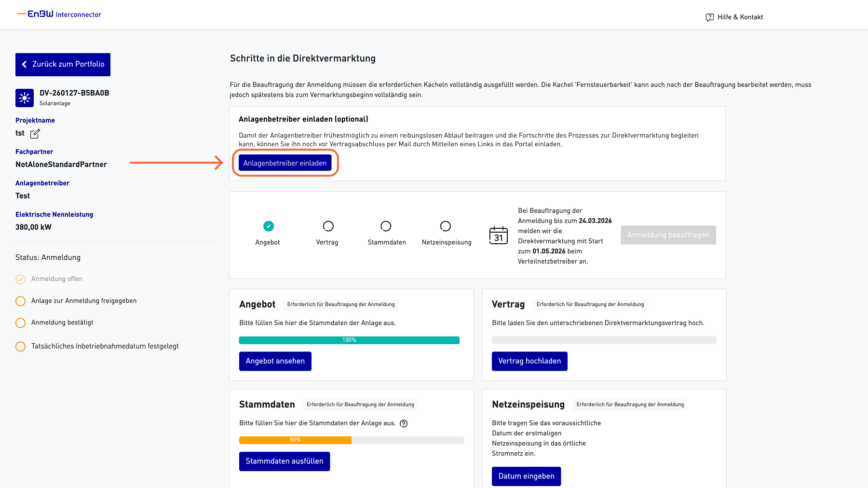
Task: Click the solar plant sun icon
Action: (25, 98)
